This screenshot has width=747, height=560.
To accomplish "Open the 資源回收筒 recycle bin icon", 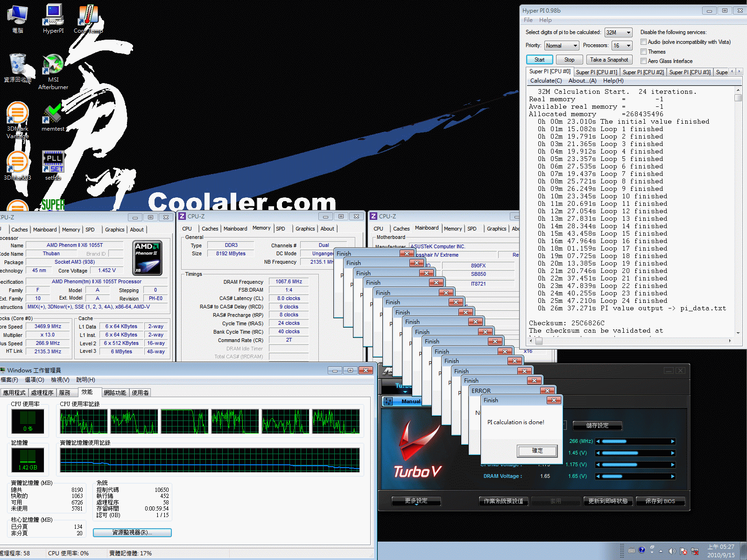I will click(x=18, y=68).
